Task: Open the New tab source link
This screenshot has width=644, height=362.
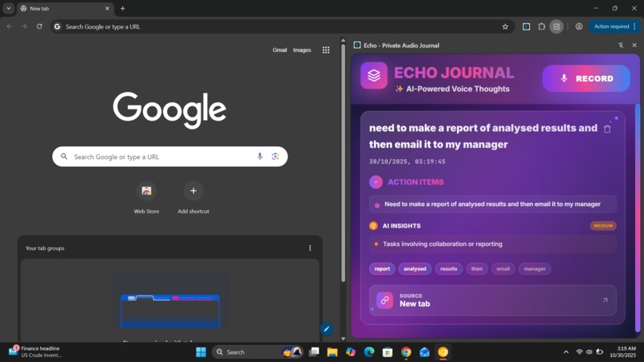Action: [x=492, y=300]
